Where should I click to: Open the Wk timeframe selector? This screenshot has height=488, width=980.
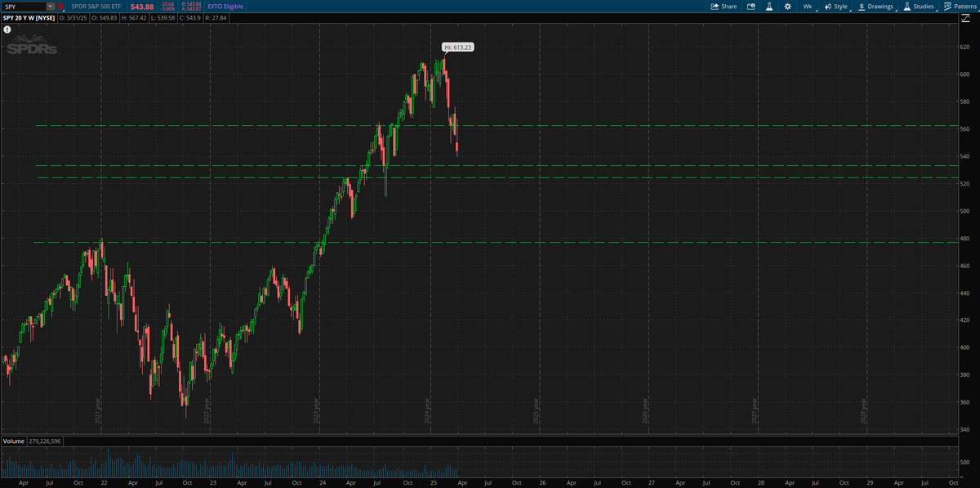point(808,6)
